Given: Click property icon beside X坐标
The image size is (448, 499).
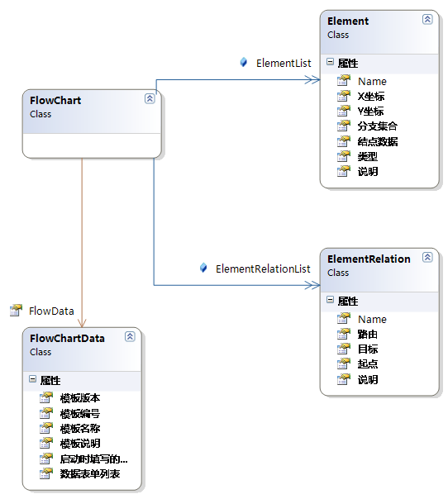Looking at the screenshot, I should point(344,96).
